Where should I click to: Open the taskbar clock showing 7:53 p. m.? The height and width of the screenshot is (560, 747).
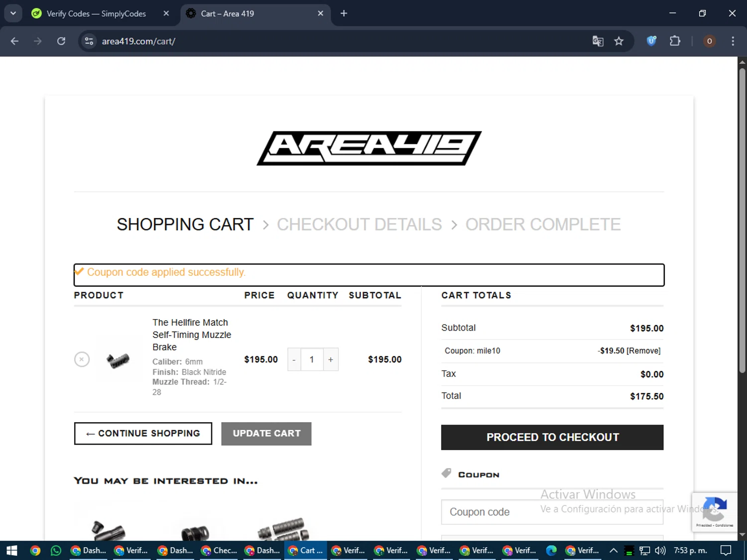tap(690, 550)
